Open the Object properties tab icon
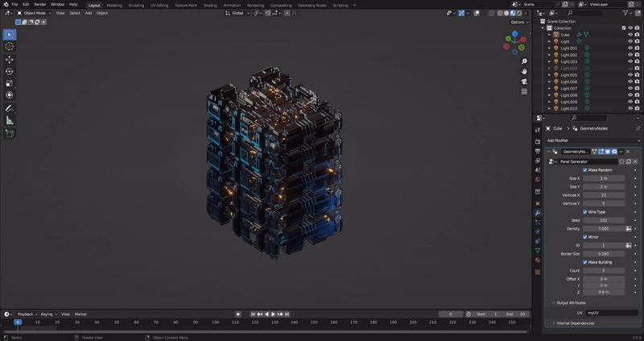Image resolution: width=644 pixels, height=341 pixels. click(x=538, y=204)
